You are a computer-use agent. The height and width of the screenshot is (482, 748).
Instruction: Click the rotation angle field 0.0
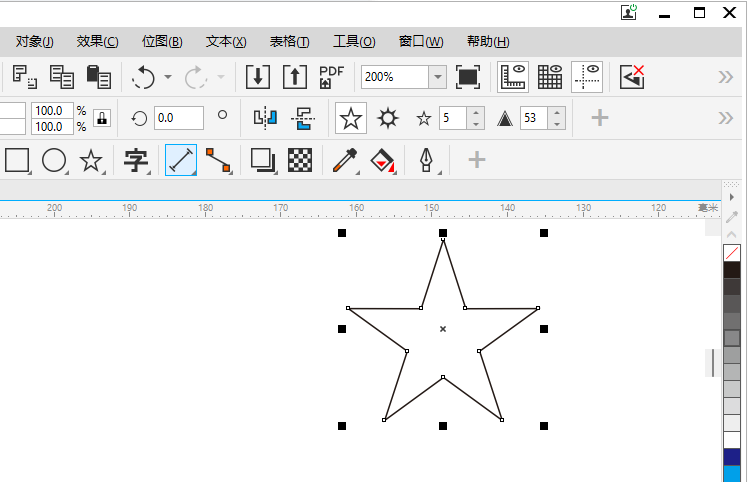[179, 118]
